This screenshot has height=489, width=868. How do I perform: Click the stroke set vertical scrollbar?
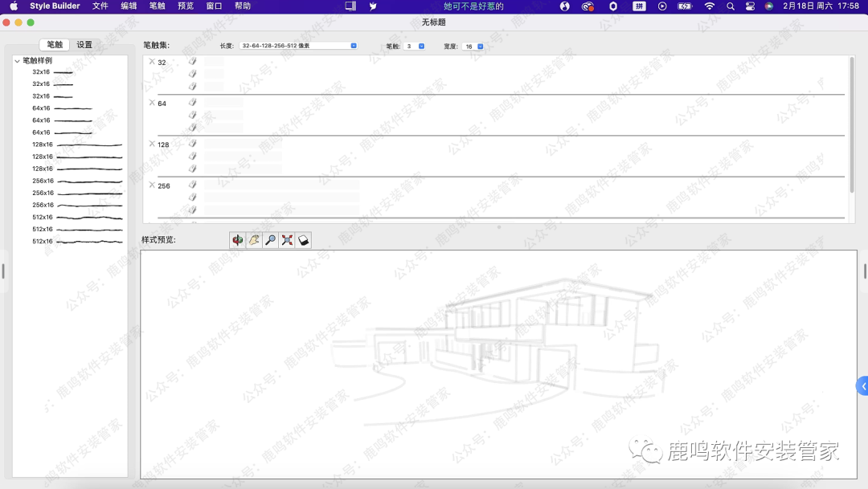click(852, 124)
